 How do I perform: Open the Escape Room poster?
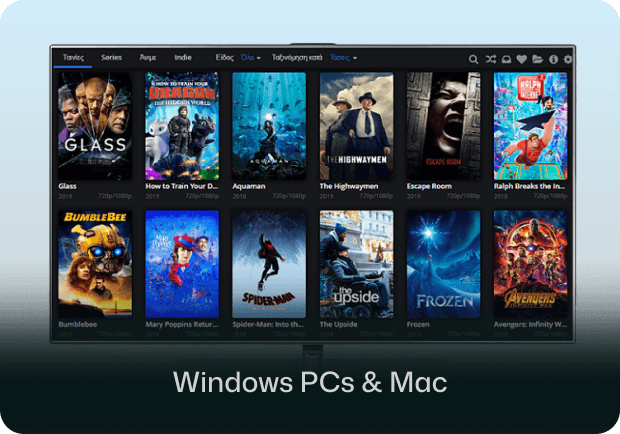[x=443, y=126]
